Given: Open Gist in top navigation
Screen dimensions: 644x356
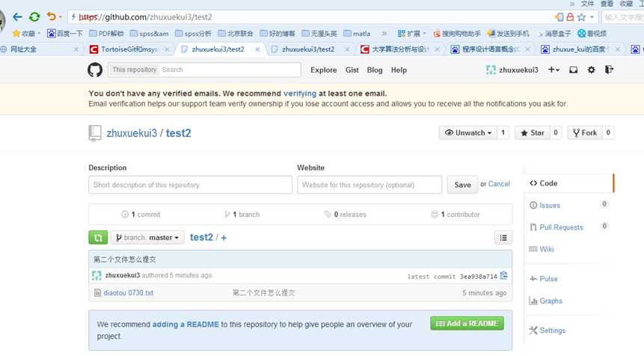Looking at the screenshot, I should (352, 70).
